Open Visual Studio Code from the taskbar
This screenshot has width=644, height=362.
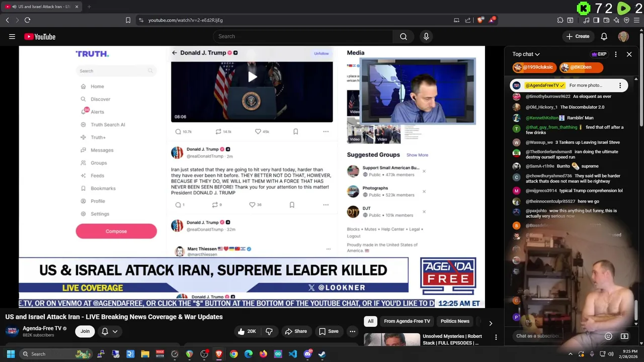[293, 354]
